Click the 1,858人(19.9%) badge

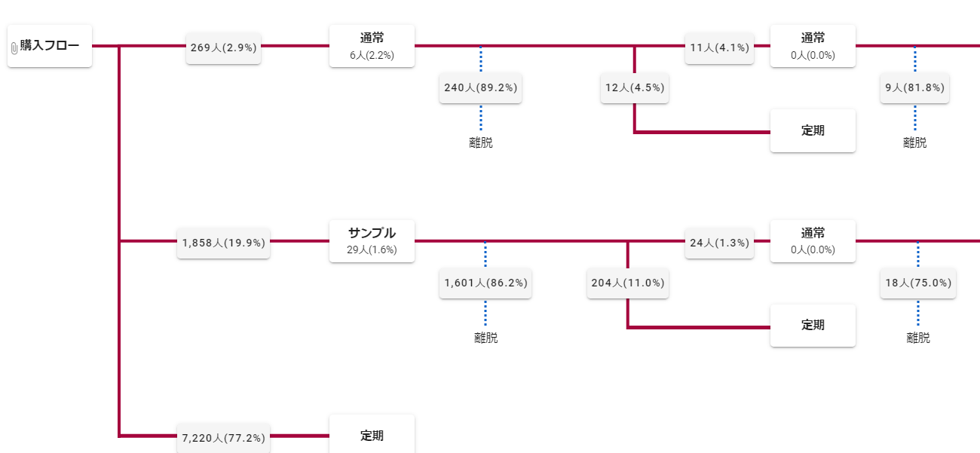point(223,243)
